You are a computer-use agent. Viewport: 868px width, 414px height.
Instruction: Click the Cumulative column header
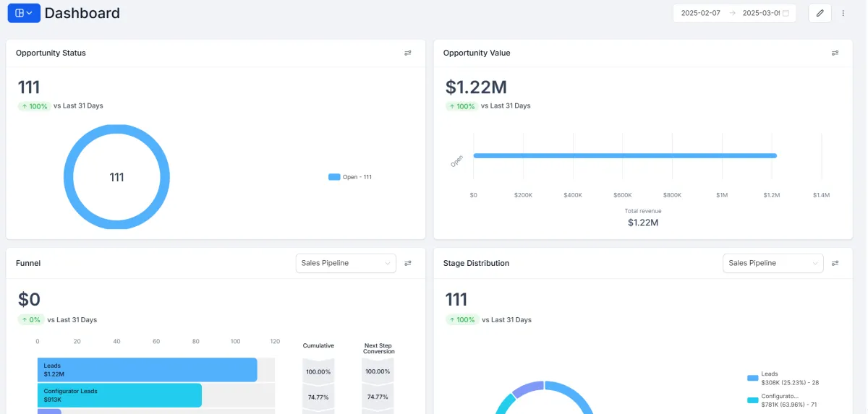point(318,345)
